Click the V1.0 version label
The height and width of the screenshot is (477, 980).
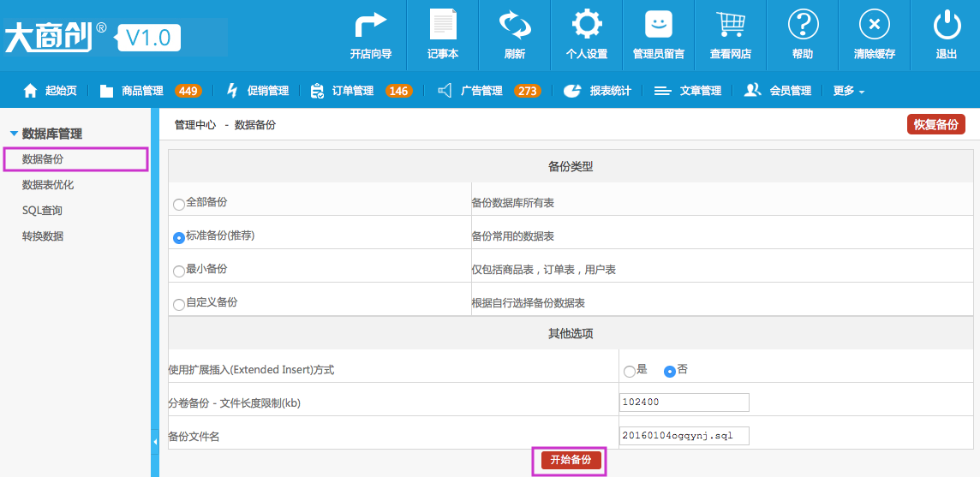tap(149, 38)
